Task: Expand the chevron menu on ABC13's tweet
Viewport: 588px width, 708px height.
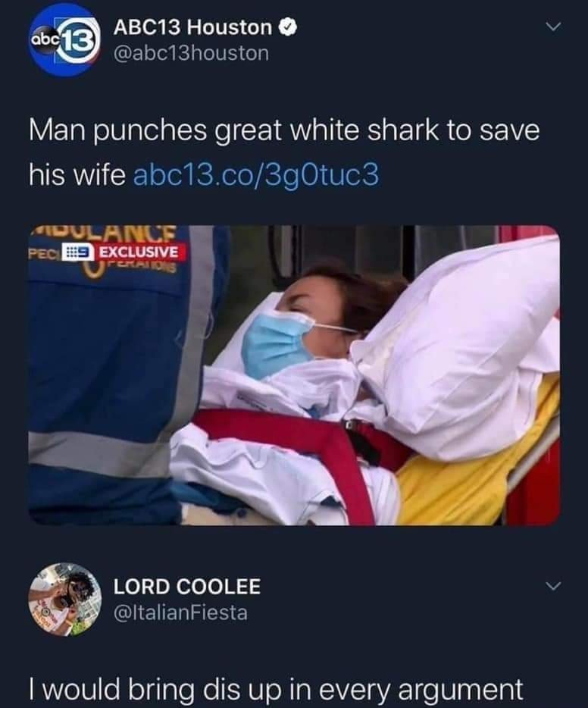Action: pos(553,27)
